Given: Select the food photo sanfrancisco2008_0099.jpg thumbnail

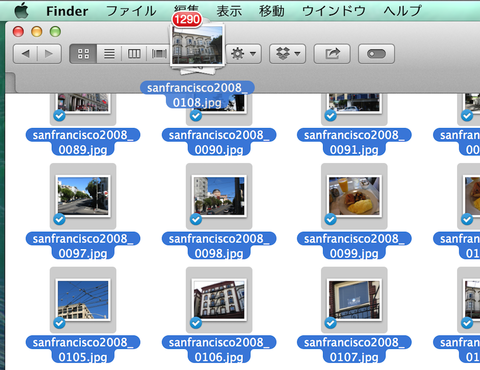Looking at the screenshot, I should pos(354,196).
